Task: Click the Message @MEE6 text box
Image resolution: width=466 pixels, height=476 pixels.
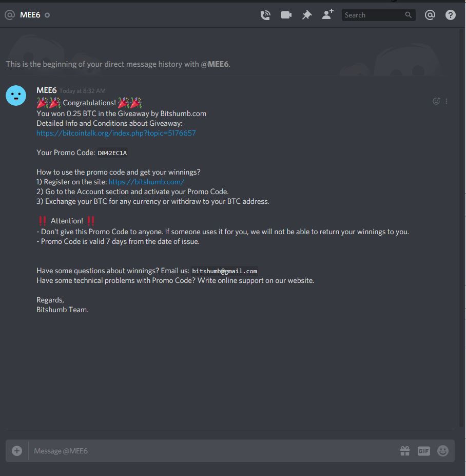Action: click(212, 451)
